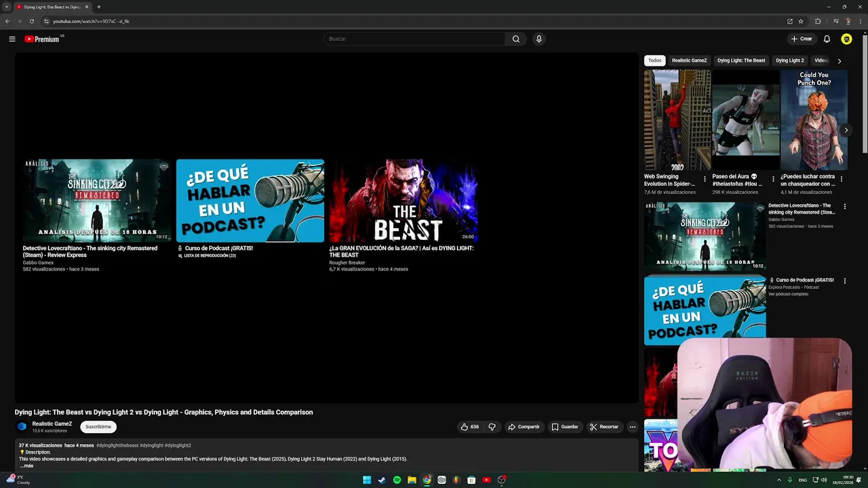The height and width of the screenshot is (488, 868).
Task: Open the YouTube hamburger guide menu
Action: [x=12, y=39]
